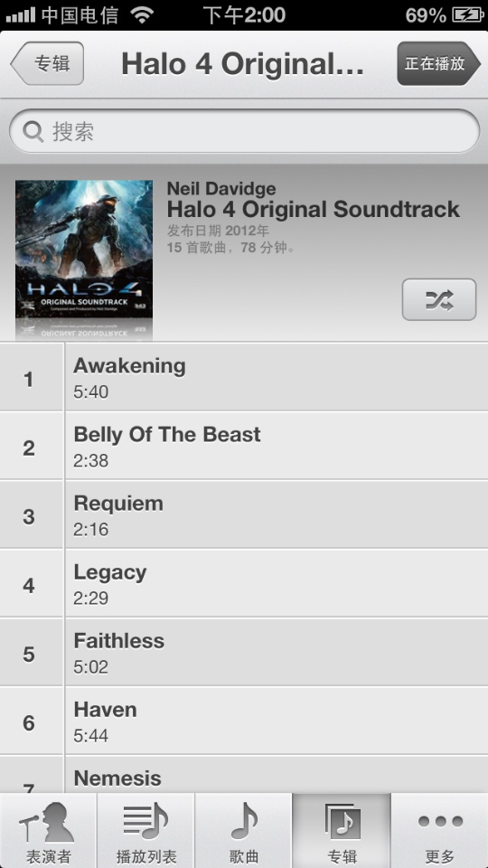Tap the magnifier icon in search bar
This screenshot has width=488, height=868.
(33, 132)
